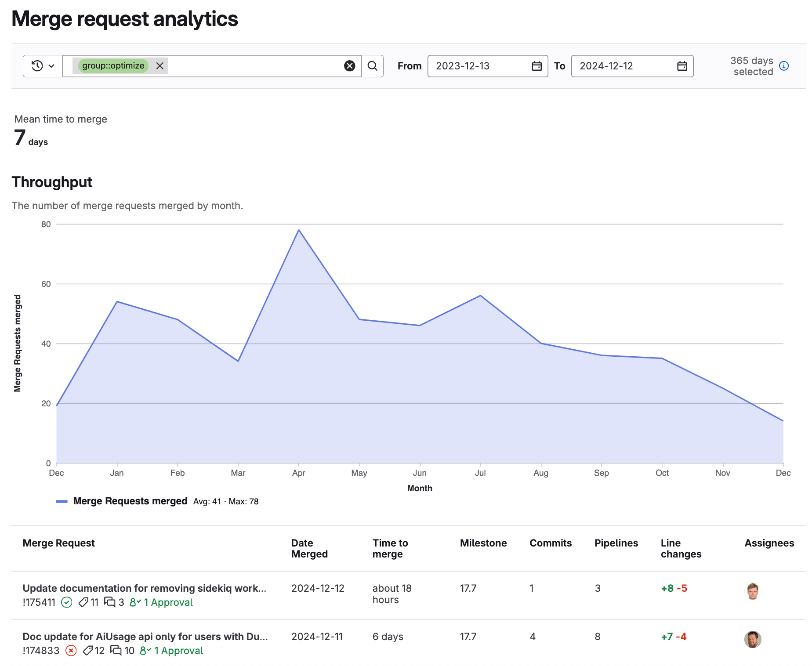Click the comments icon showing 10 on !174833
The height and width of the screenshot is (666, 812).
[x=116, y=651]
